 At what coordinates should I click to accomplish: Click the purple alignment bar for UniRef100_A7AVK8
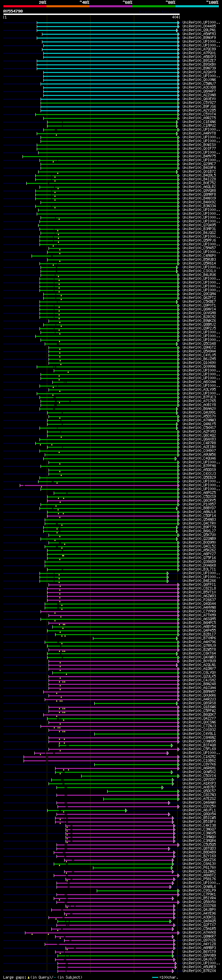point(102,932)
